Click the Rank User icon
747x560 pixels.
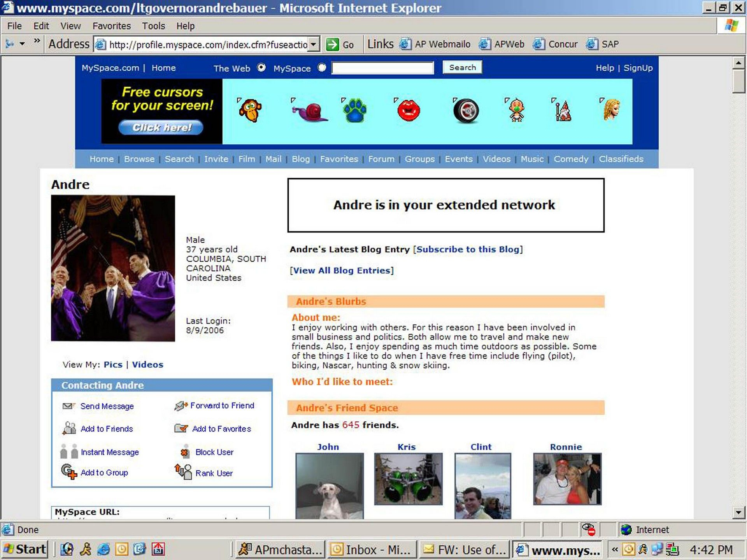(183, 472)
